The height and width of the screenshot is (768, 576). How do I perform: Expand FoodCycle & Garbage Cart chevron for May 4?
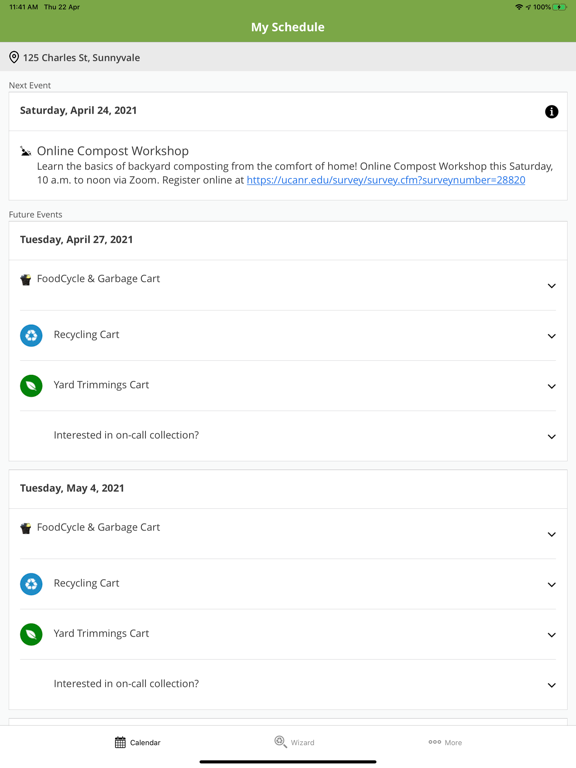coord(552,534)
